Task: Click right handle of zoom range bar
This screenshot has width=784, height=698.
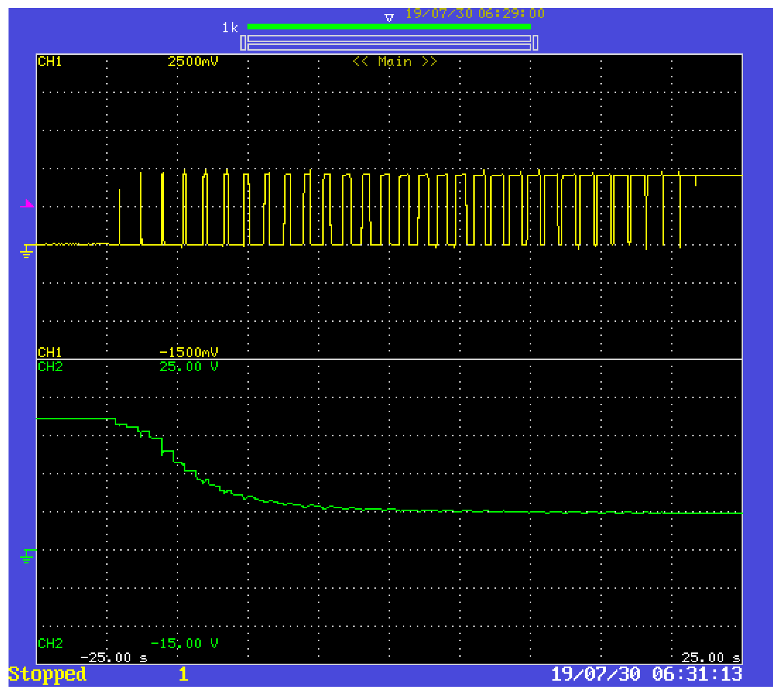Action: [535, 43]
